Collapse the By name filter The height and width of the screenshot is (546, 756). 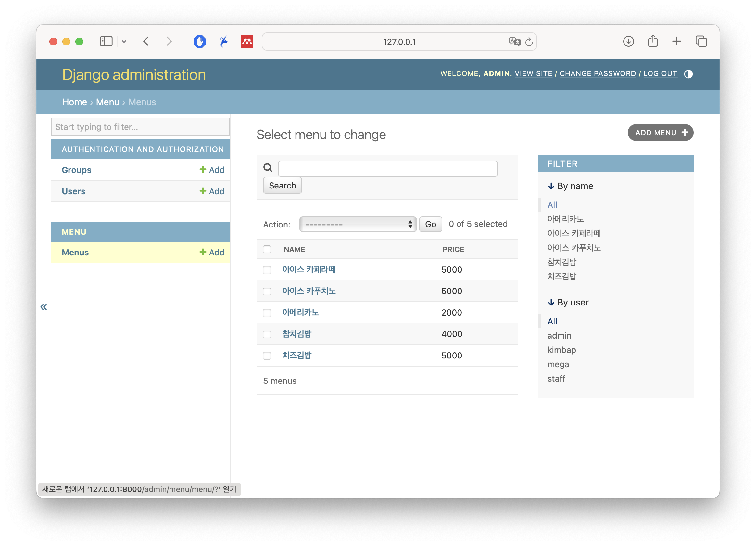click(570, 186)
